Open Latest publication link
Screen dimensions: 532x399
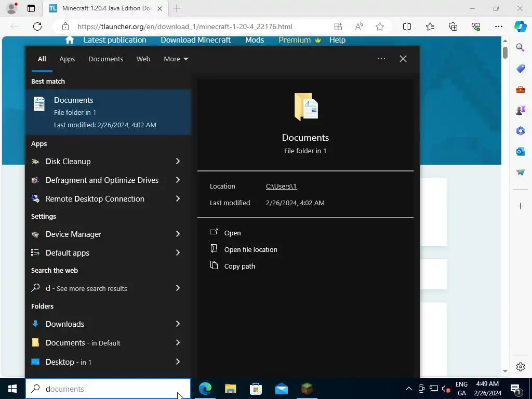(115, 40)
